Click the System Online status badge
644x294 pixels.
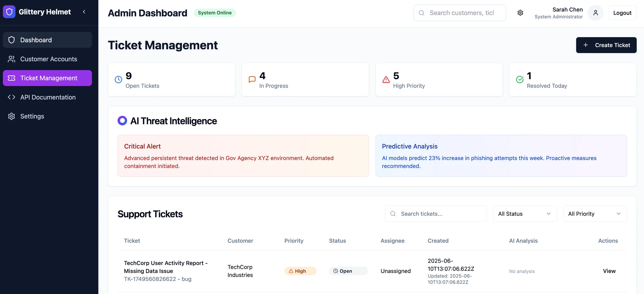click(215, 13)
